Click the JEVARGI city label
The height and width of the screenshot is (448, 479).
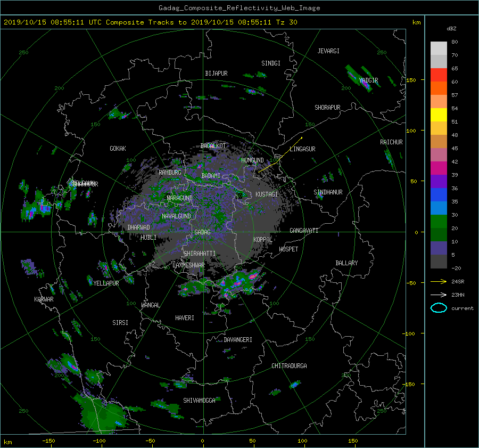[328, 51]
